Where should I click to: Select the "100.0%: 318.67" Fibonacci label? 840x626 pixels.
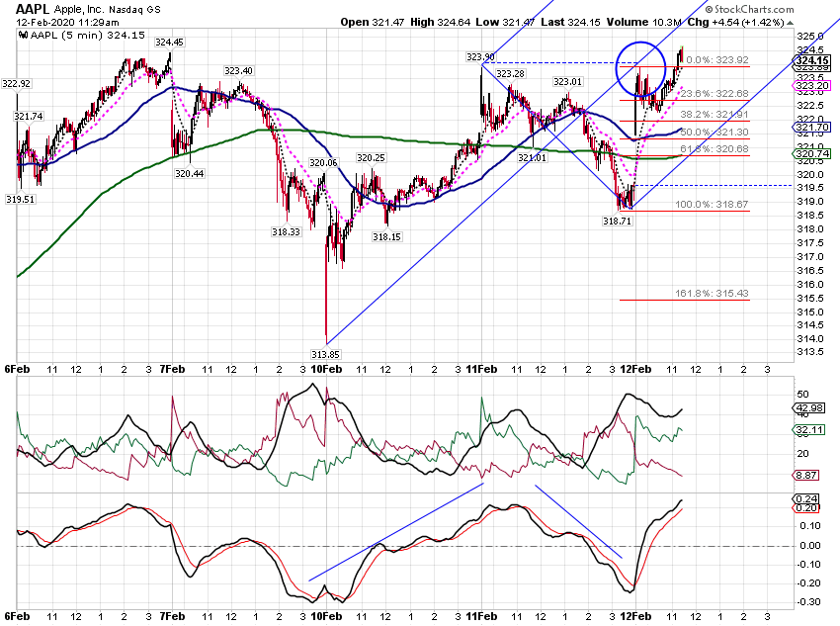click(x=712, y=204)
